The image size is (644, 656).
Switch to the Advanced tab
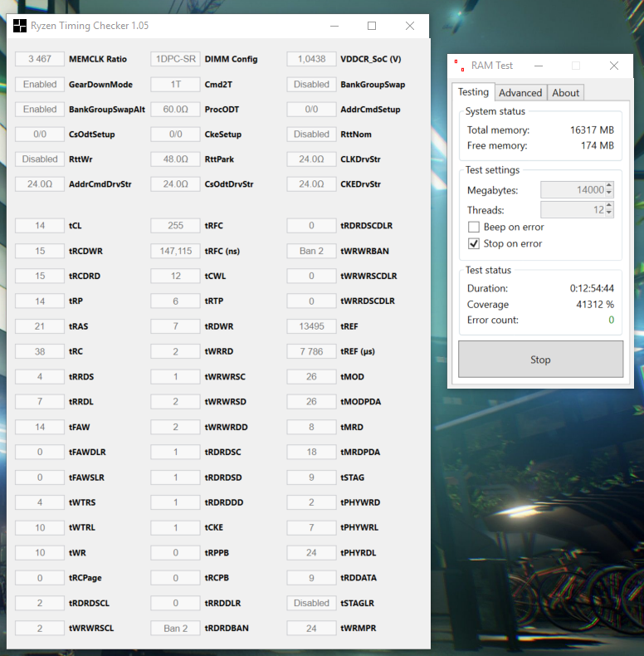[x=520, y=93]
